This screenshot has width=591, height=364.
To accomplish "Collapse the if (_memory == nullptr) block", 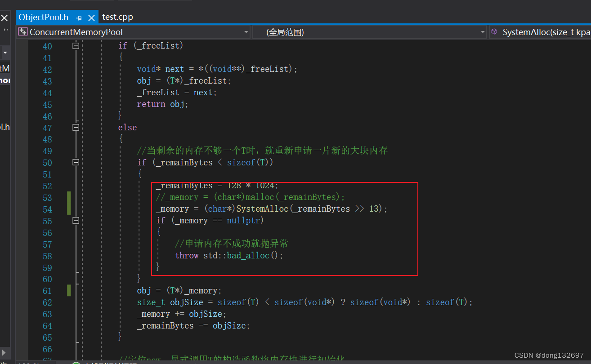I will point(76,221).
